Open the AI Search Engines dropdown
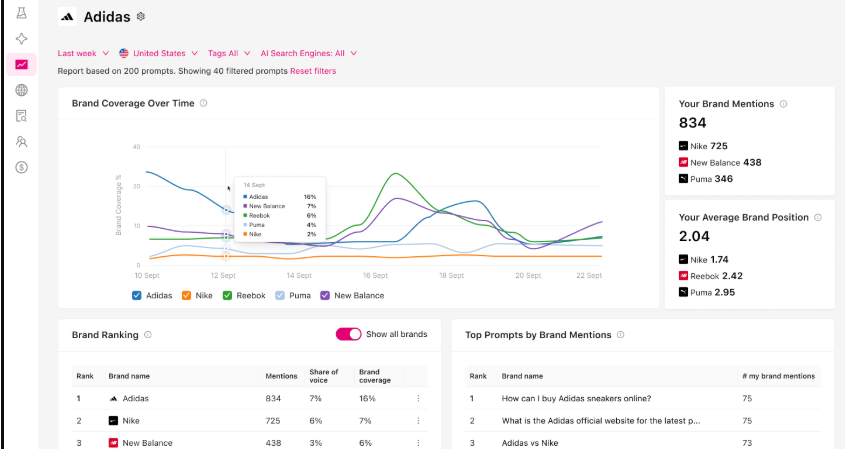The image size is (845, 449). [x=308, y=53]
